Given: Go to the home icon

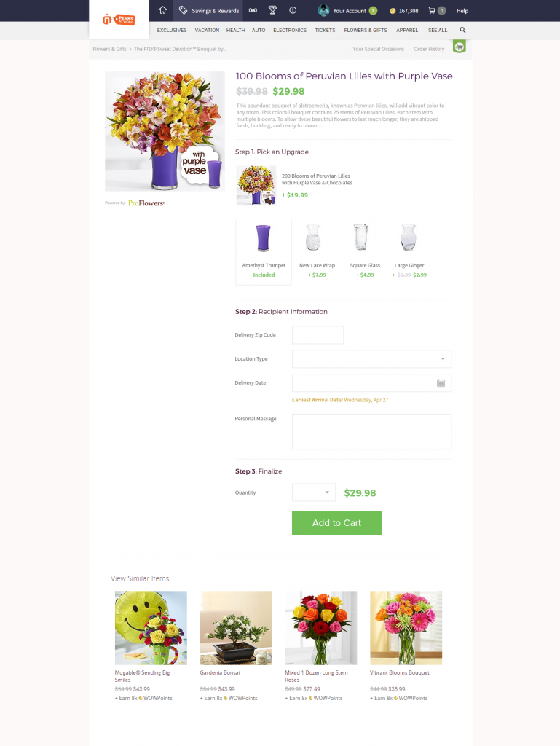Looking at the screenshot, I should (162, 10).
